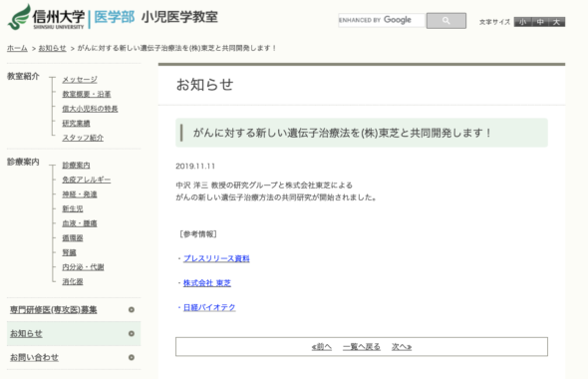The width and height of the screenshot is (588, 379).
Task: Open 消化器 link
Action: [73, 281]
